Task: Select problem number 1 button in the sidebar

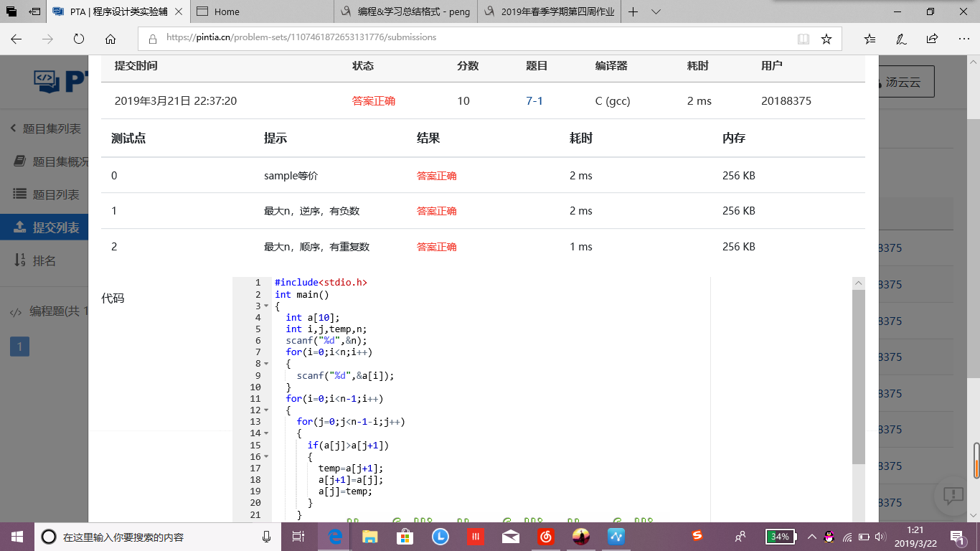Action: click(x=19, y=347)
